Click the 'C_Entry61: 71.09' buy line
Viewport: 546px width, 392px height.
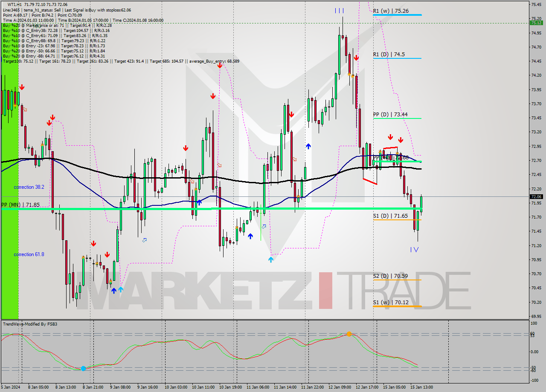point(56,35)
